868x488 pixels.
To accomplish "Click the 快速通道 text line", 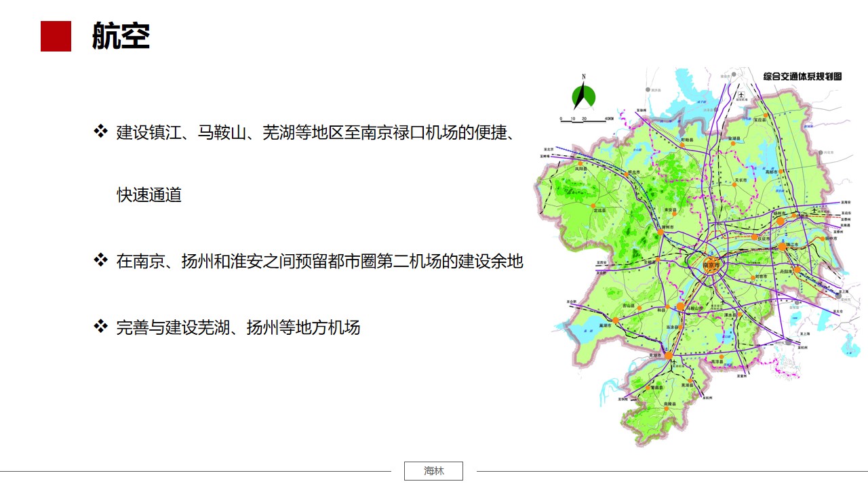I will [x=149, y=195].
